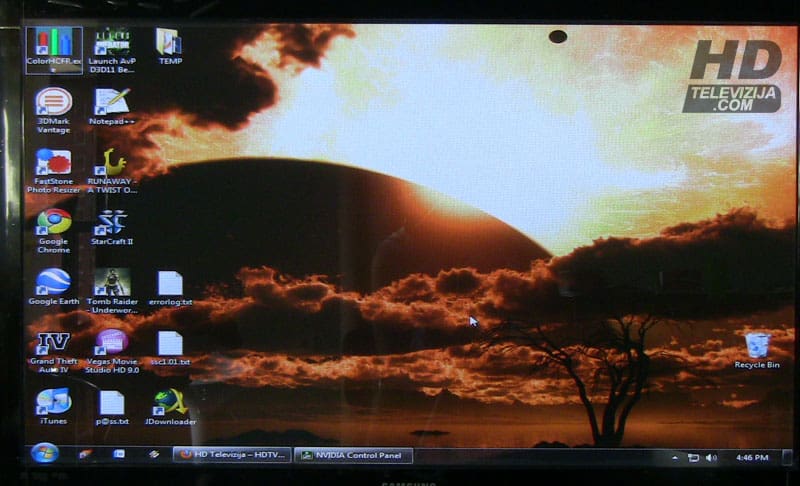Launch Google Chrome from the desktop

tap(53, 222)
